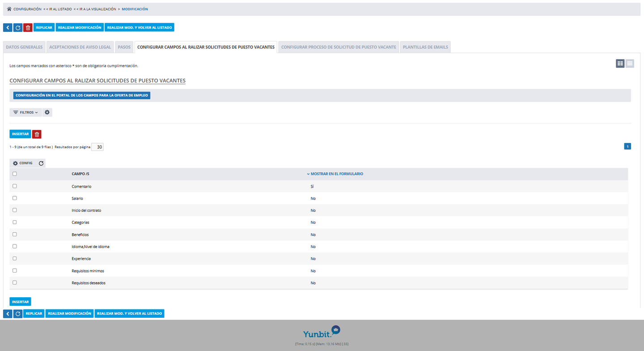Switch to grid layout view icon
This screenshot has width=644, height=351.
(620, 64)
